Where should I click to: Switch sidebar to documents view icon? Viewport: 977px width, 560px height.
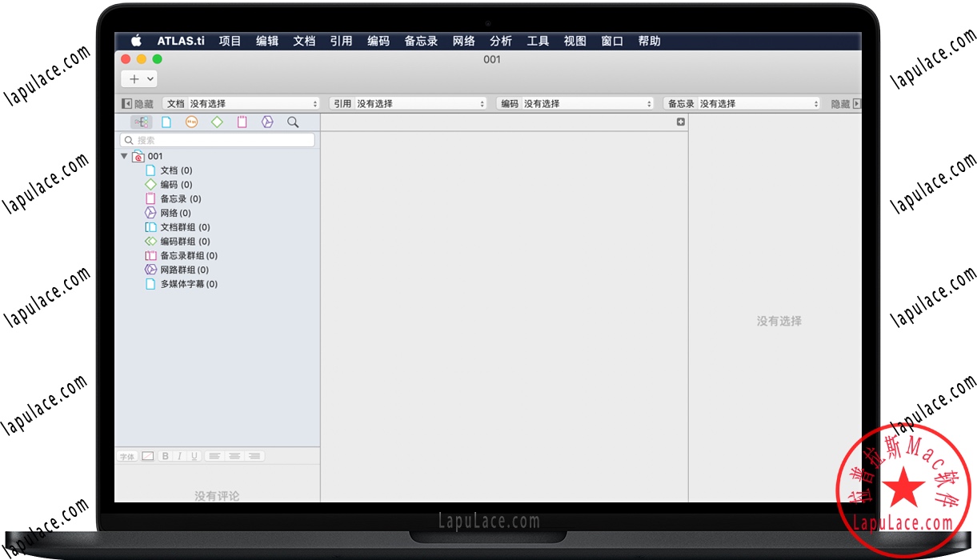(166, 122)
